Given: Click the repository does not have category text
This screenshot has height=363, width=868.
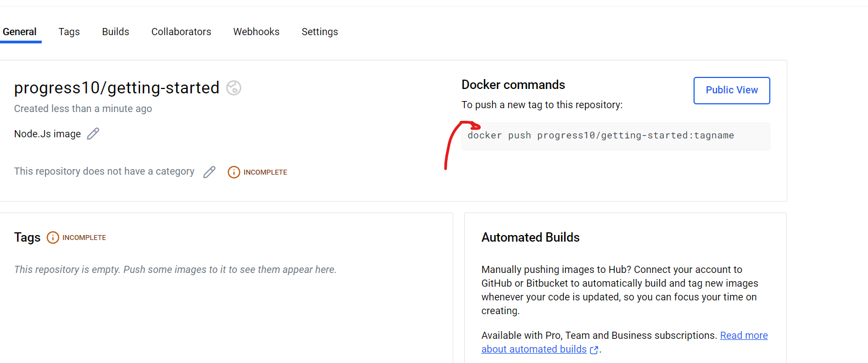Looking at the screenshot, I should 104,171.
